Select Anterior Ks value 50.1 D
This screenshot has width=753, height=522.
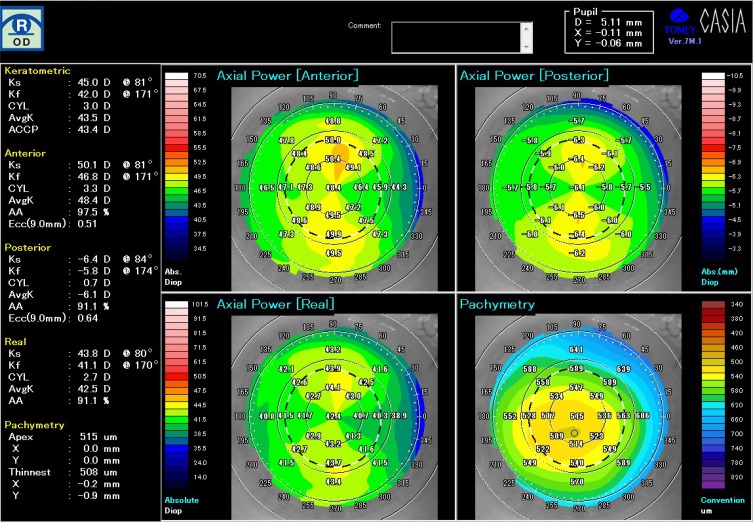pos(94,165)
